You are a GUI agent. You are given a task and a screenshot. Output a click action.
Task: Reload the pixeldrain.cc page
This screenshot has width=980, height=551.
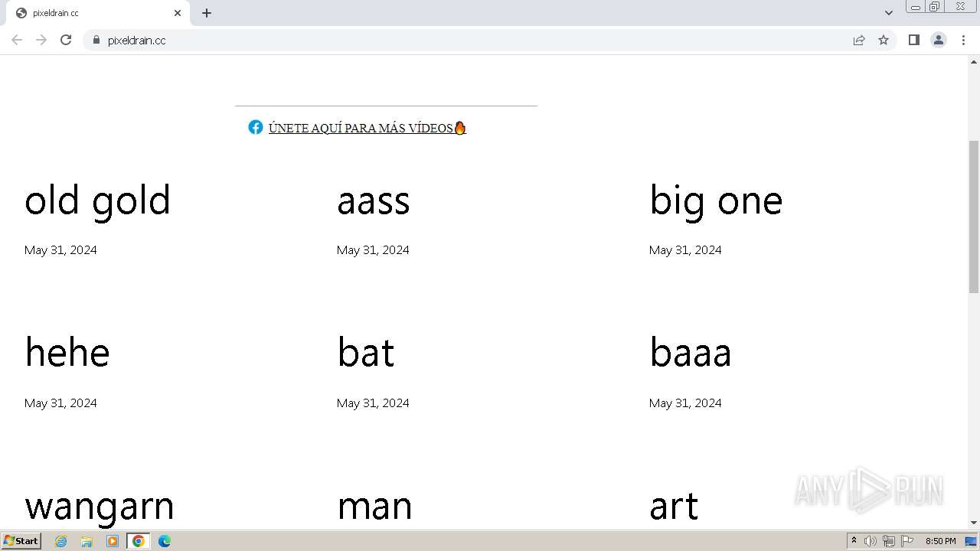(66, 40)
